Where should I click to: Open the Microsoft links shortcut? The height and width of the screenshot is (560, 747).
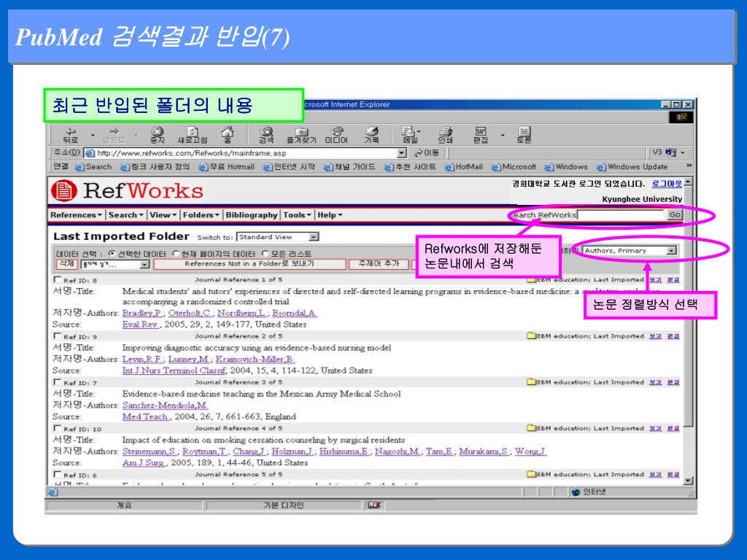514,167
